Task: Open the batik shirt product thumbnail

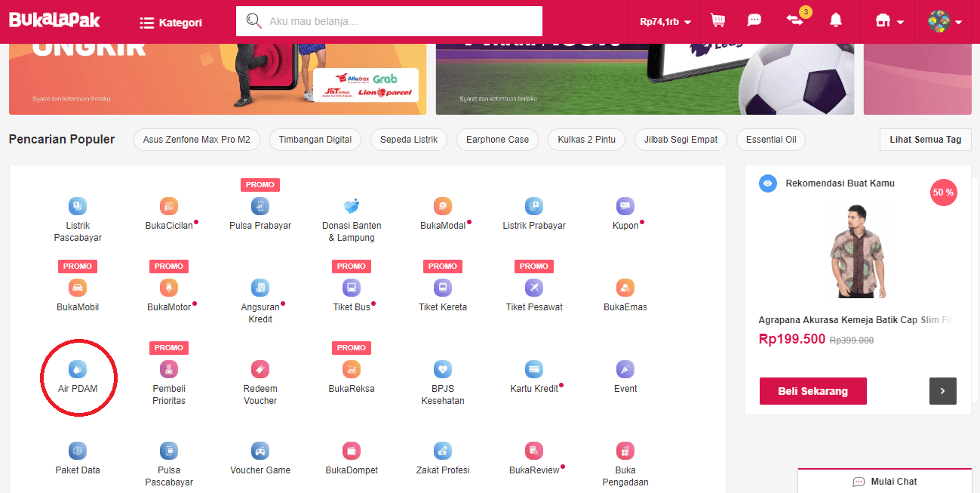Action: [x=859, y=251]
